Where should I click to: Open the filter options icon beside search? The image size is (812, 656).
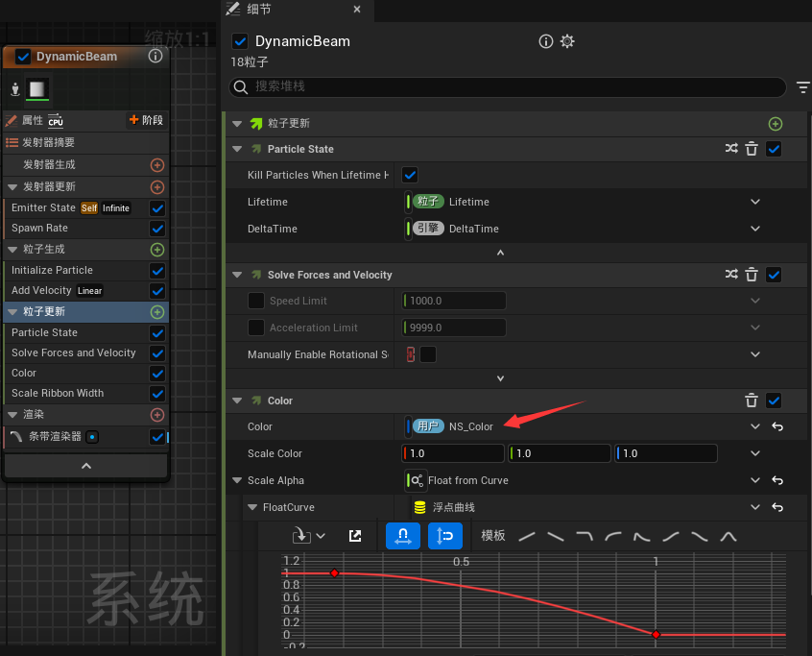point(802,87)
